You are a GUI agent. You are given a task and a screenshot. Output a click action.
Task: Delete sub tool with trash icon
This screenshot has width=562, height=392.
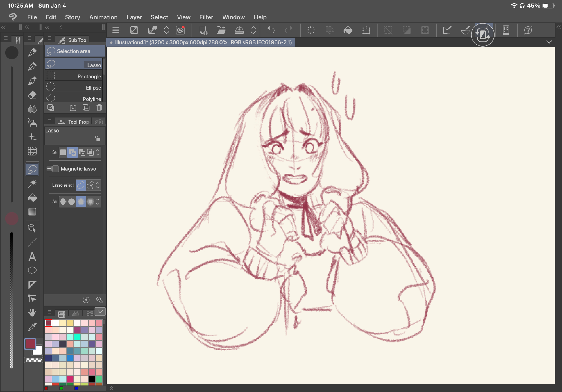99,108
